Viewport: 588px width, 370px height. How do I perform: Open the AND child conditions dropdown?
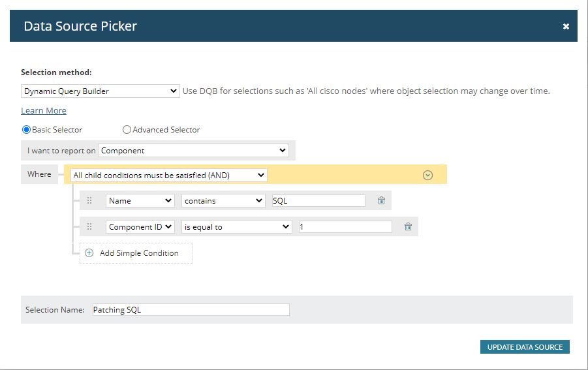click(168, 175)
